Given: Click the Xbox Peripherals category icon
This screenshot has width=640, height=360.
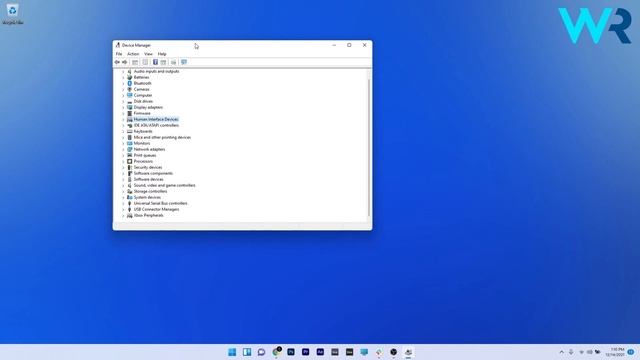Looking at the screenshot, I should (129, 215).
